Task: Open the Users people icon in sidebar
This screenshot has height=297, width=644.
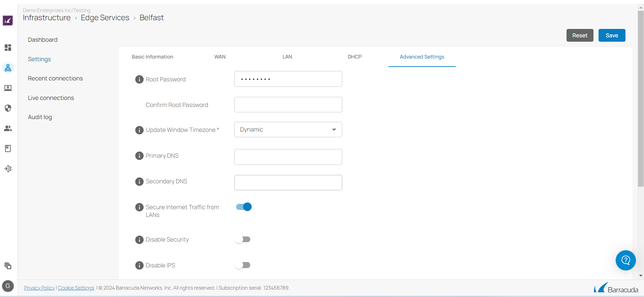Action: [8, 128]
